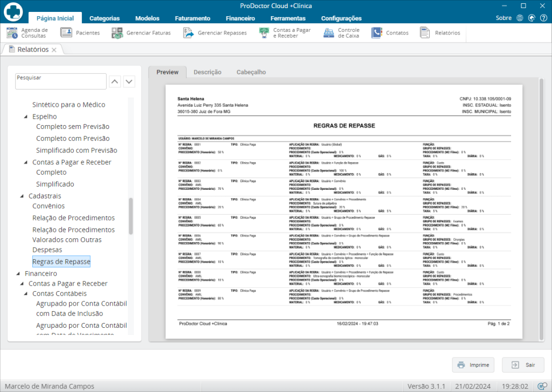
Task: Click the Pesquisar search field
Action: click(61, 81)
